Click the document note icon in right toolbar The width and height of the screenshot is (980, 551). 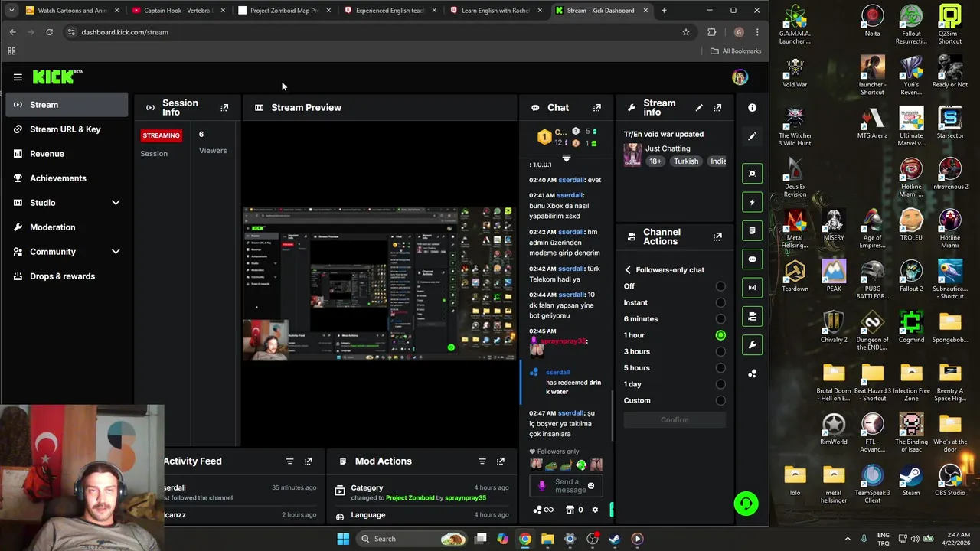[x=752, y=230]
